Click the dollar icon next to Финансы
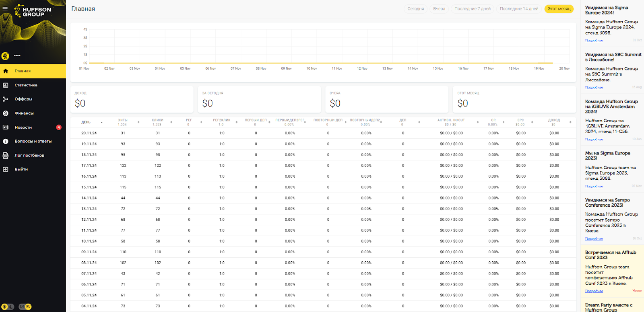Viewport: 644px width, 312px height. [x=6, y=113]
